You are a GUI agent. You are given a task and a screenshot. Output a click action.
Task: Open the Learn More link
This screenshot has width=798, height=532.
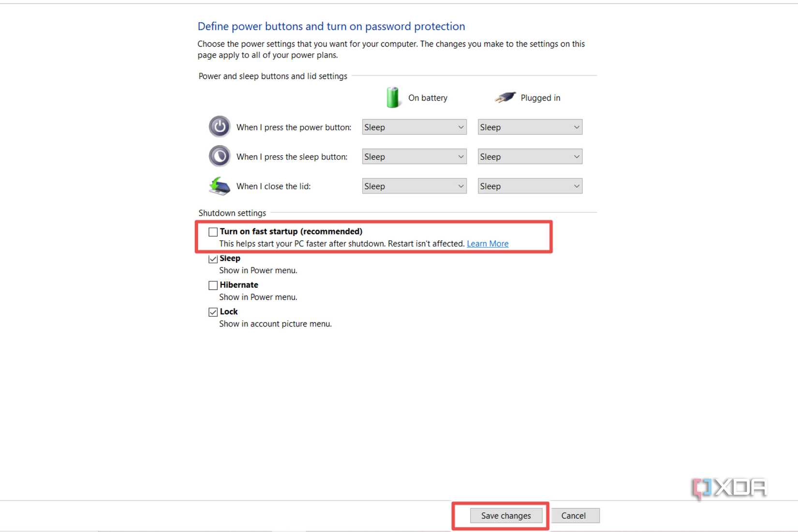[488, 244]
